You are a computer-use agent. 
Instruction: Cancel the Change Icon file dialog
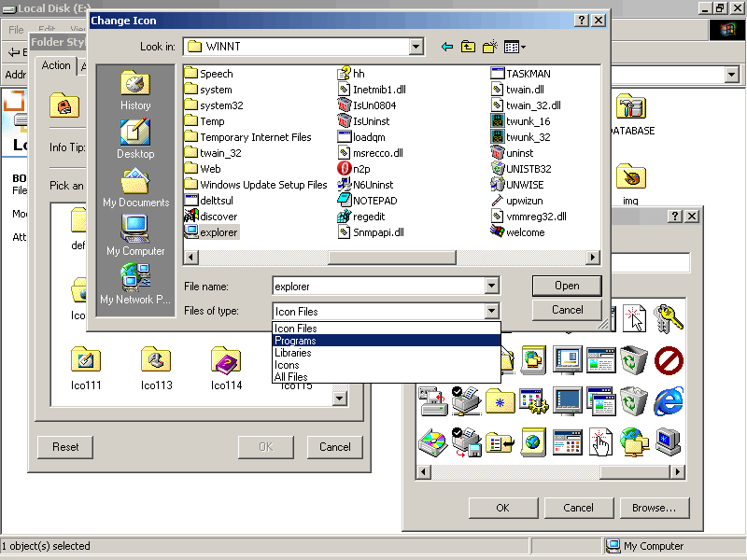coord(567,310)
